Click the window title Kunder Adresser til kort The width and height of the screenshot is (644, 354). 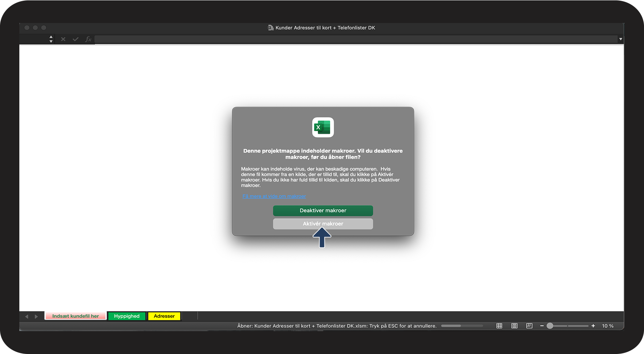click(325, 28)
